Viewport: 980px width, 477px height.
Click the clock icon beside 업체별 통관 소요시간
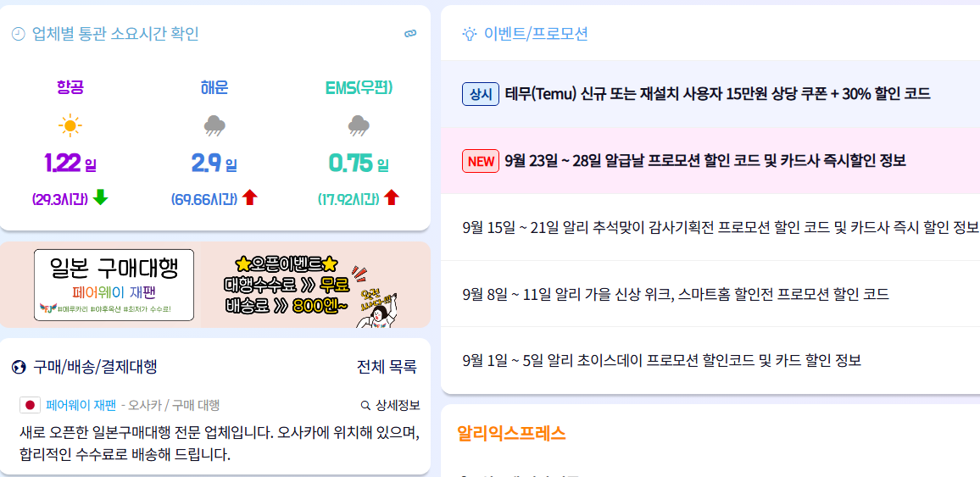(19, 34)
